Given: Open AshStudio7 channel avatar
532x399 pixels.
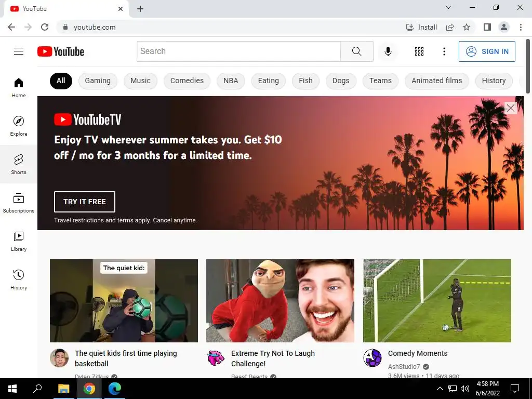Looking at the screenshot, I should [x=373, y=358].
